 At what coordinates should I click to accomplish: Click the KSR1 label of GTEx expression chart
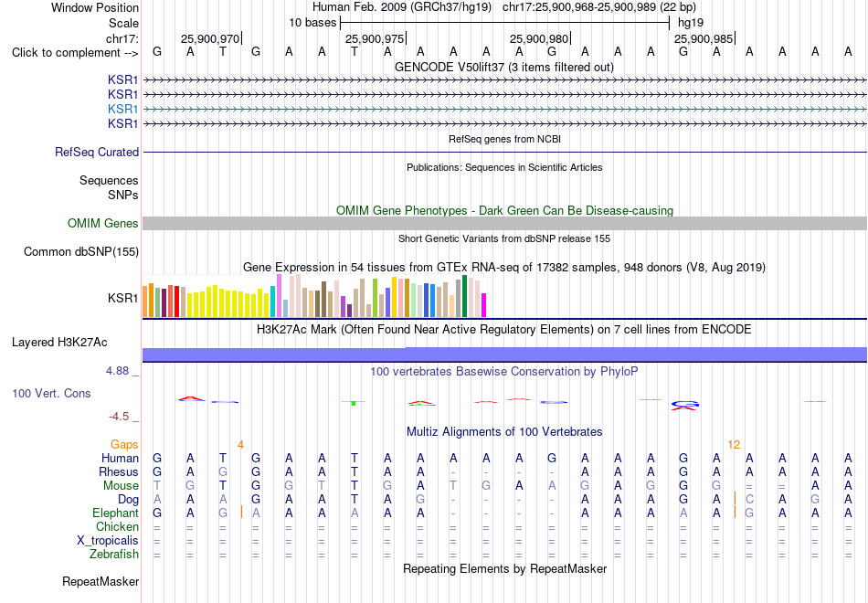(123, 299)
